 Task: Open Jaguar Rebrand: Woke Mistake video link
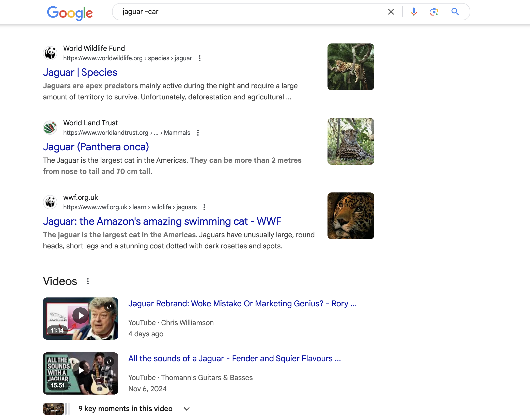coord(242,304)
